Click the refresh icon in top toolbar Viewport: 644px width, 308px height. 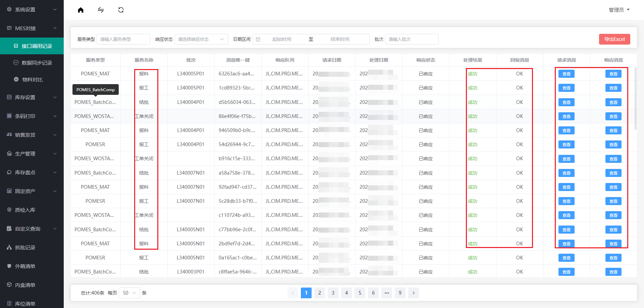[x=121, y=10]
